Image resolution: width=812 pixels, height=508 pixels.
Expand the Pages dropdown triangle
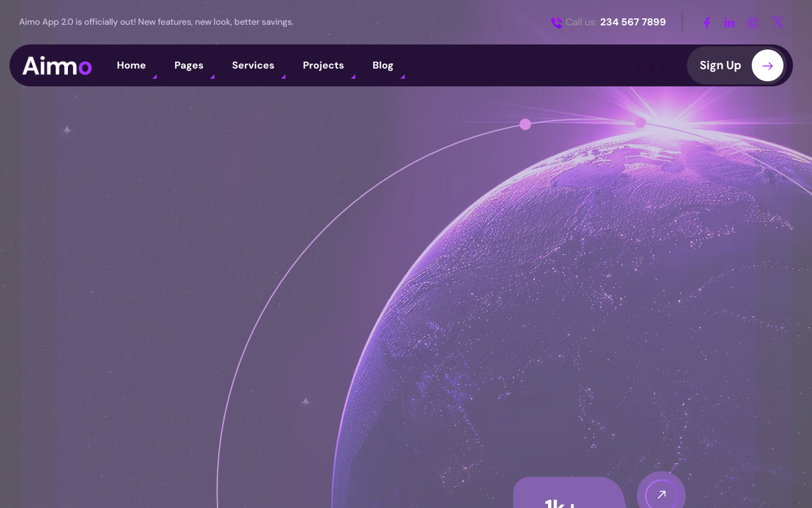(213, 76)
